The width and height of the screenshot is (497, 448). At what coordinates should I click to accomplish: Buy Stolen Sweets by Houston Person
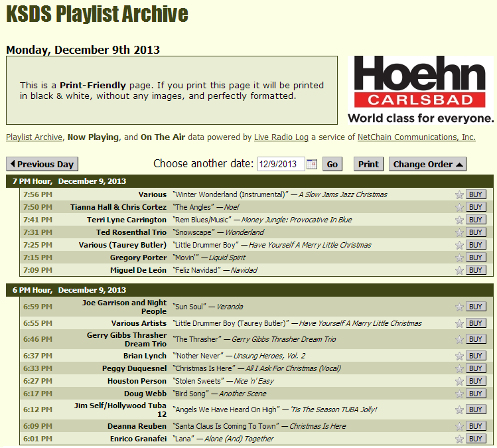pos(476,381)
